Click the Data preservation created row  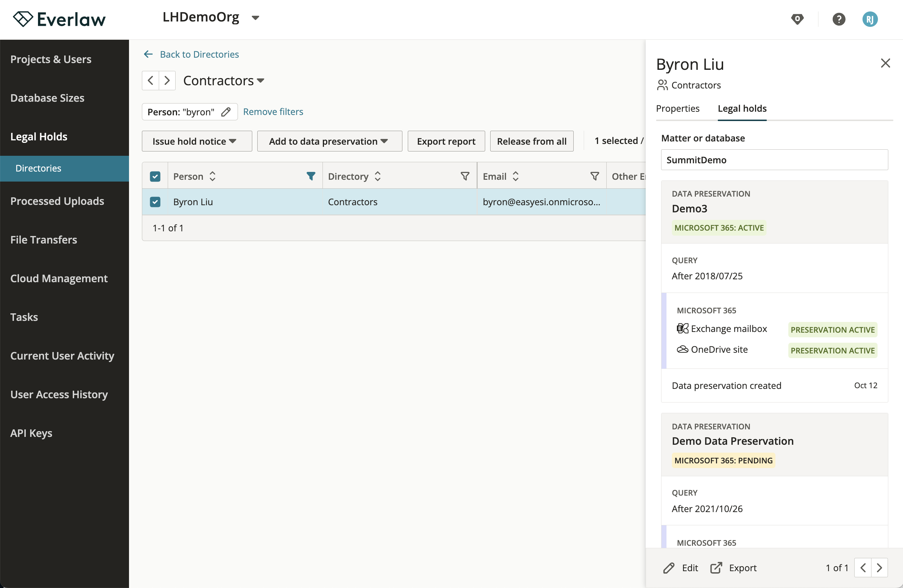pyautogui.click(x=774, y=385)
